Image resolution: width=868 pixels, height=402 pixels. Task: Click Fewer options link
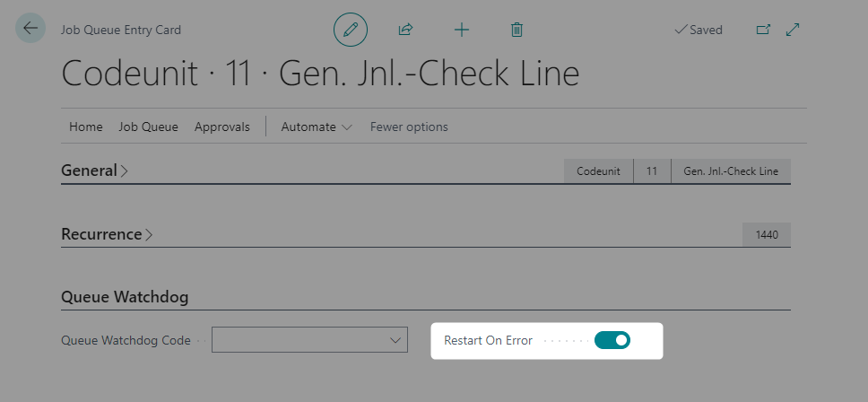409,127
